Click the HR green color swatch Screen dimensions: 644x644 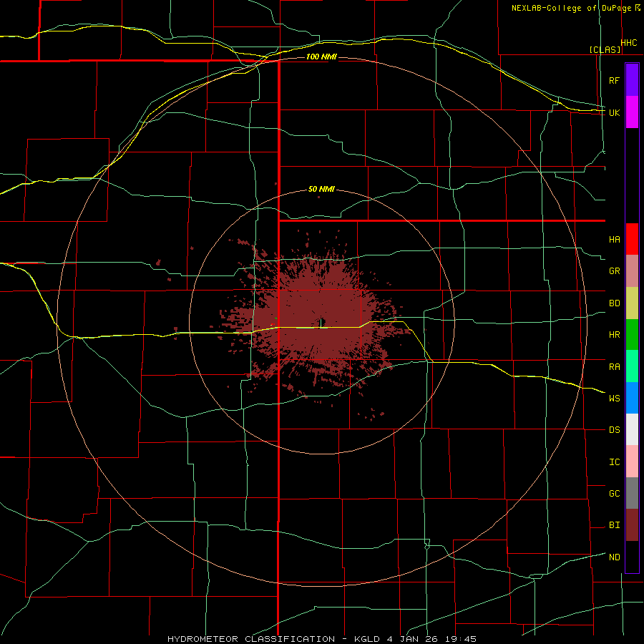tap(632, 335)
